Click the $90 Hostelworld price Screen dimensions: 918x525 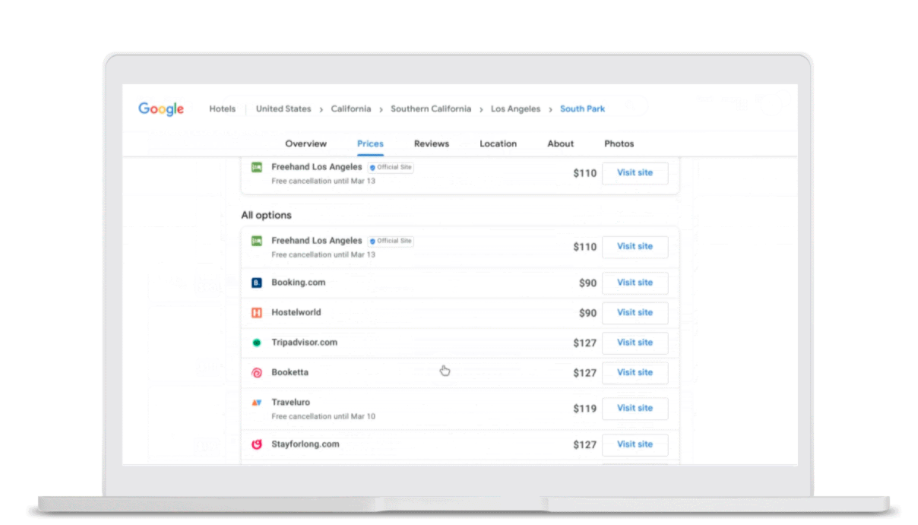tap(588, 313)
